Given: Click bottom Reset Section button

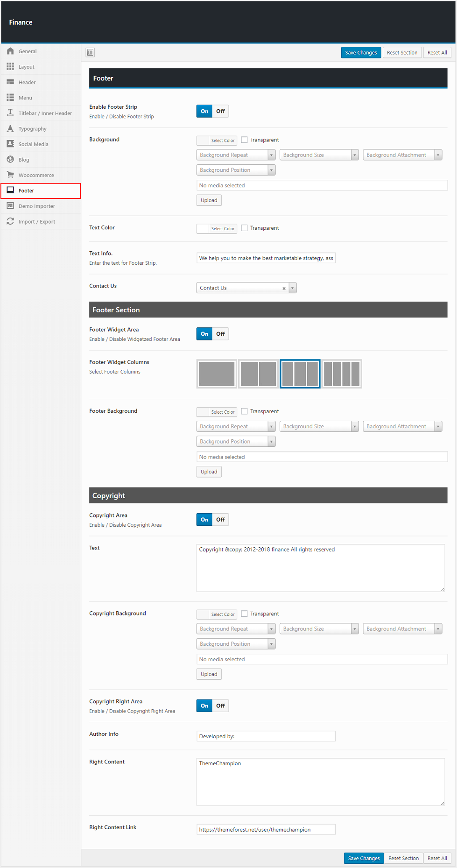Looking at the screenshot, I should (x=403, y=858).
